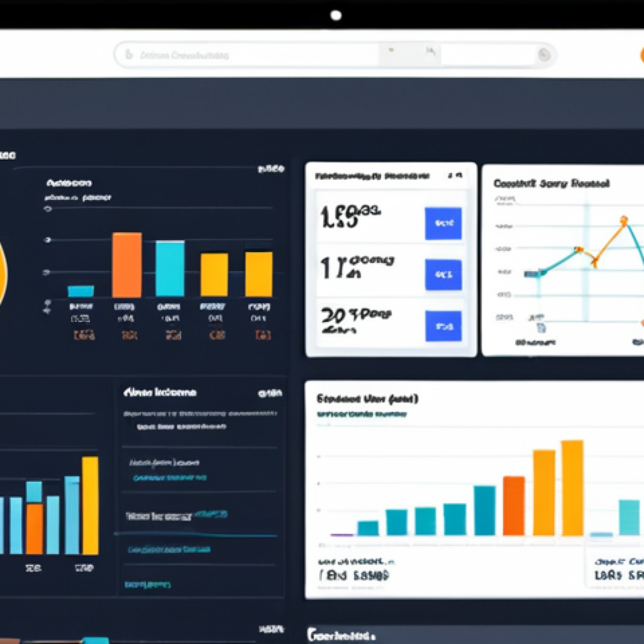Click the teal subtitle link under the white chart title
The height and width of the screenshot is (644, 644).
(x=362, y=414)
